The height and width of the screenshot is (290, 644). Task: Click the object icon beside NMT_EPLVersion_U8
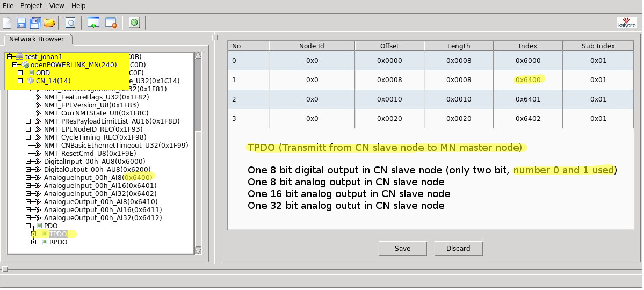click(38, 105)
